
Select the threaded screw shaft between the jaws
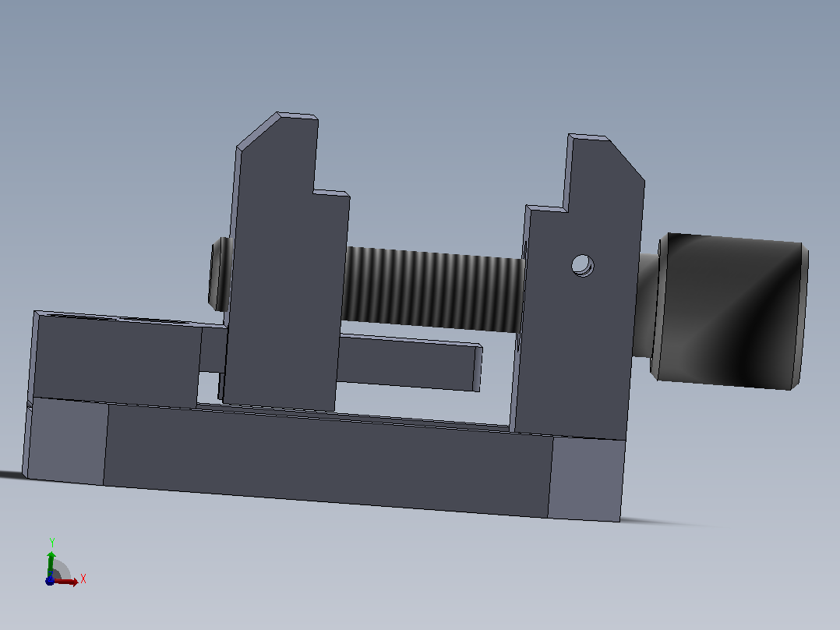tap(434, 288)
